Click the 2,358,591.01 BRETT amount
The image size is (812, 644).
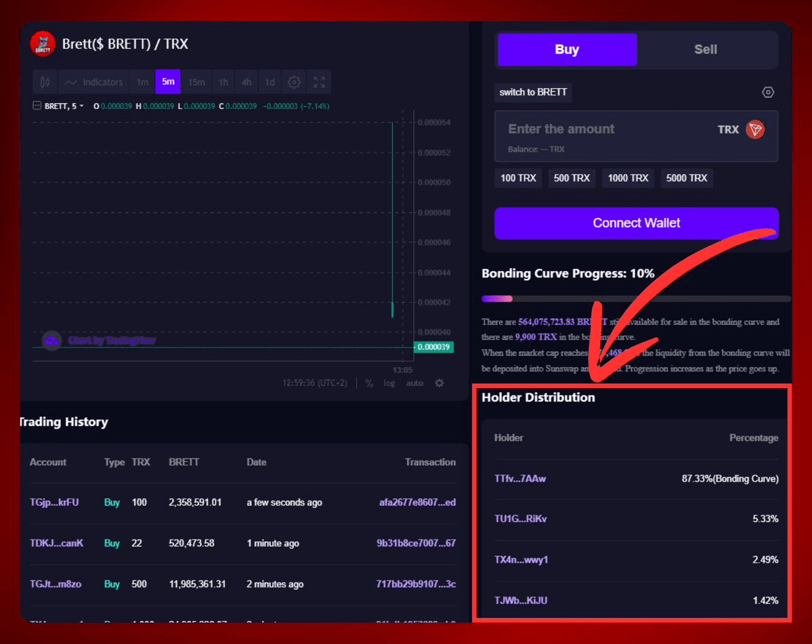[x=195, y=502]
